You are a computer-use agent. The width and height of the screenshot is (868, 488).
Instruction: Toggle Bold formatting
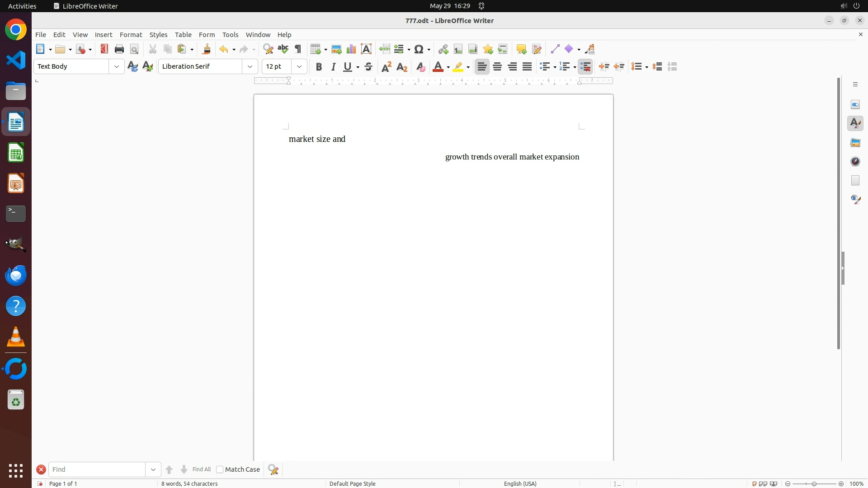tap(319, 67)
